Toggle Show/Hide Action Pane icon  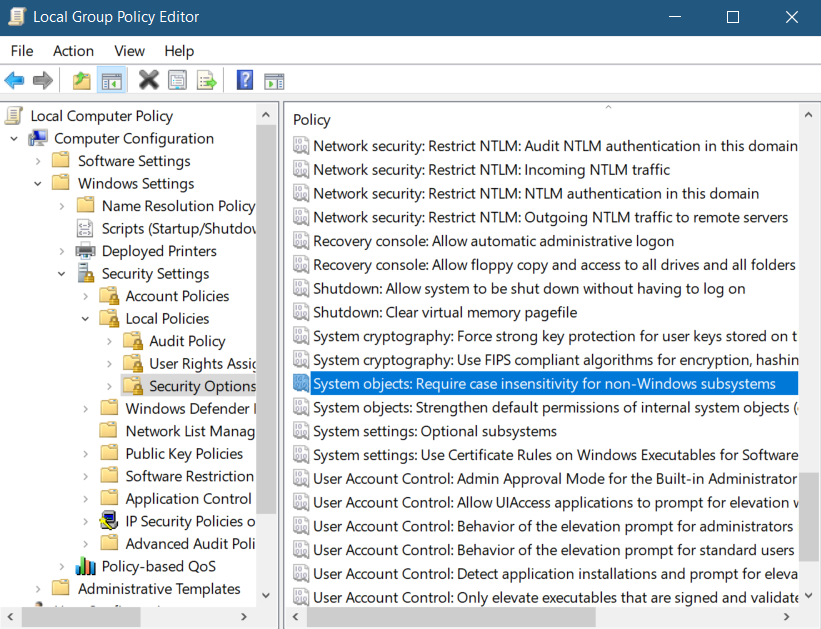point(274,81)
